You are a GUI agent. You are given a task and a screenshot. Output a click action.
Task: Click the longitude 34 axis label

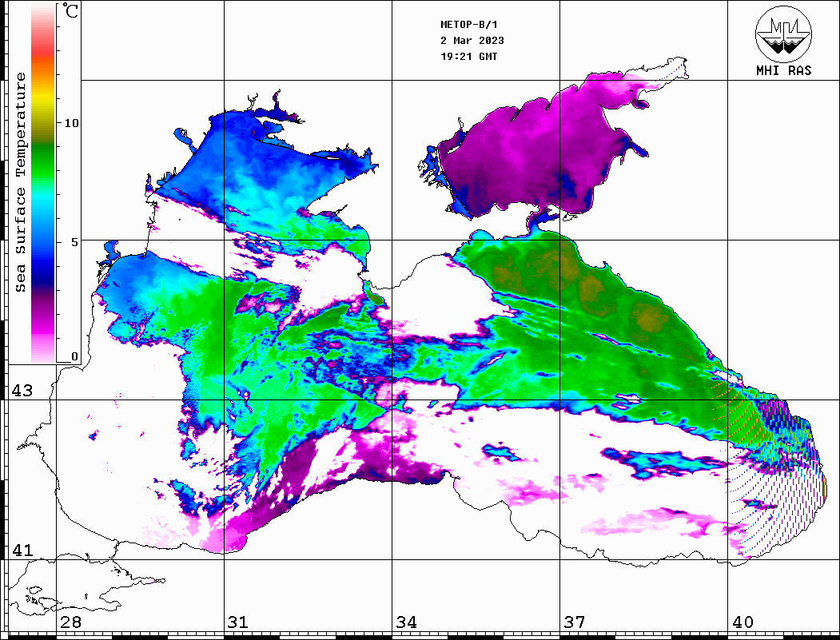coord(406,622)
